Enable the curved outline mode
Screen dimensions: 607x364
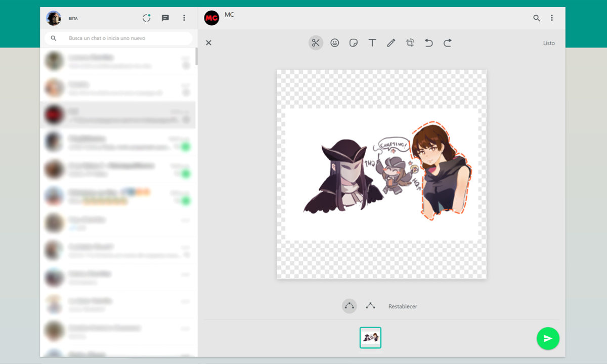[x=349, y=306]
